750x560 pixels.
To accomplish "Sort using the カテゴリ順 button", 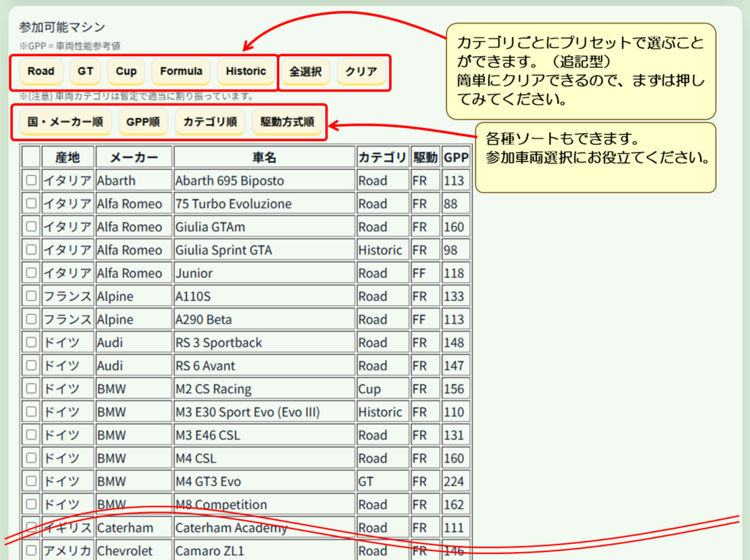I will (x=210, y=122).
